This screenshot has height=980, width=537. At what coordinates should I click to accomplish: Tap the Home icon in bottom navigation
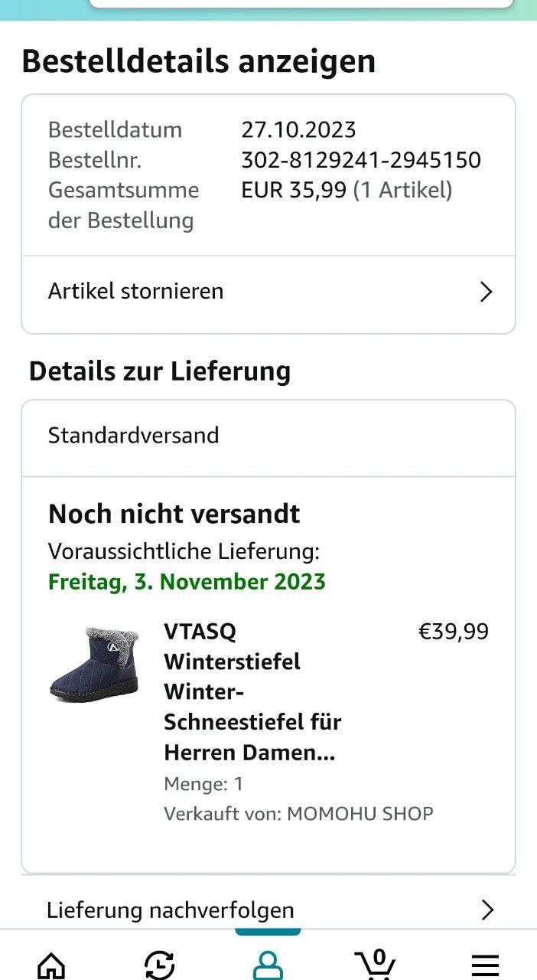pos(51,964)
